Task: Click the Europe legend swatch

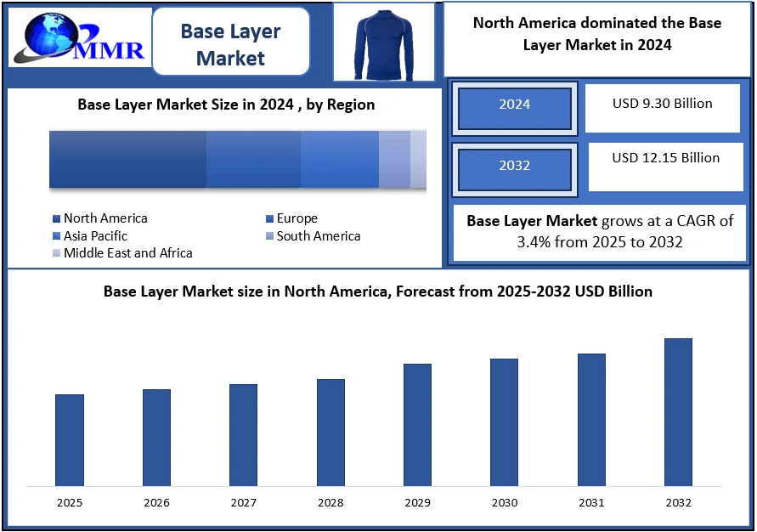Action: pos(268,219)
